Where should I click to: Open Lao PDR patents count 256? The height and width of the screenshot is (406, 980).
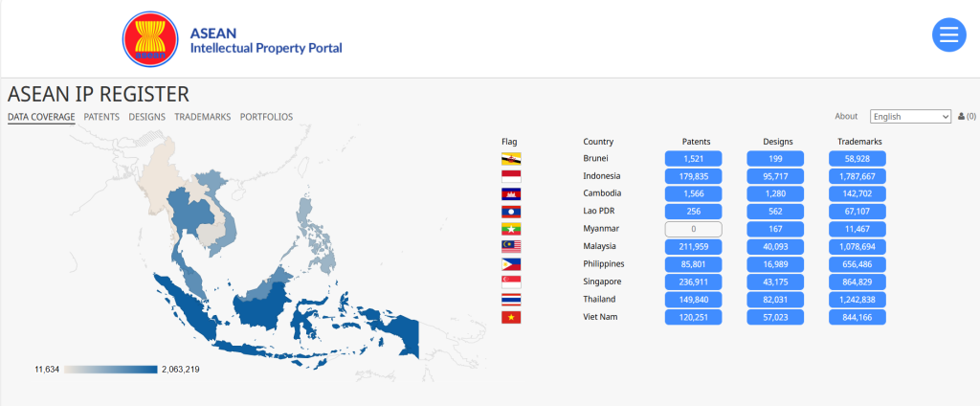(693, 212)
